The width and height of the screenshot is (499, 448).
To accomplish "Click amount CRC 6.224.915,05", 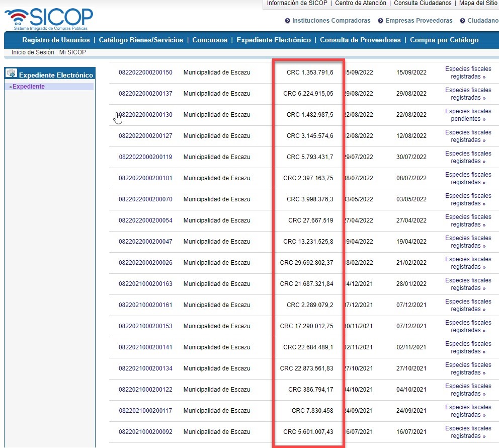I will coord(308,94).
